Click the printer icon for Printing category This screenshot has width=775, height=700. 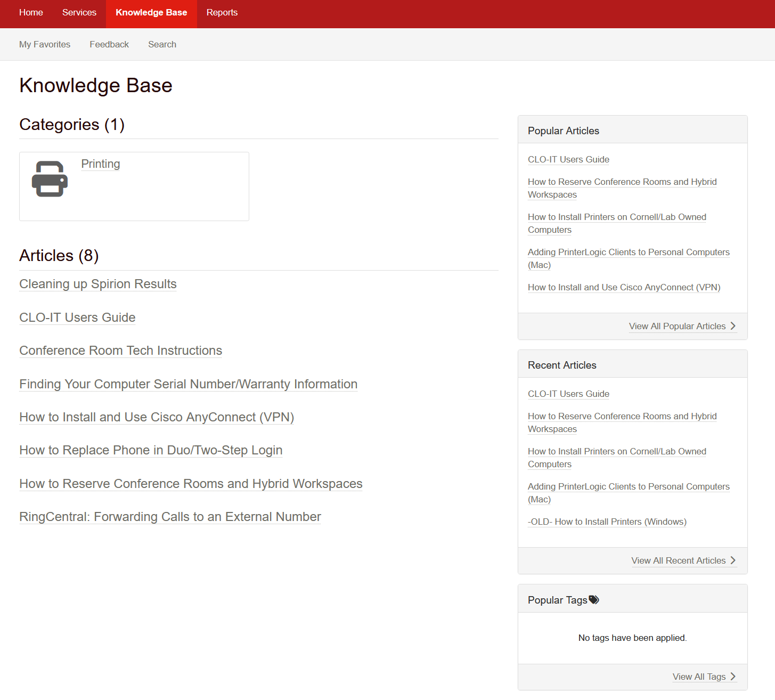pyautogui.click(x=50, y=179)
